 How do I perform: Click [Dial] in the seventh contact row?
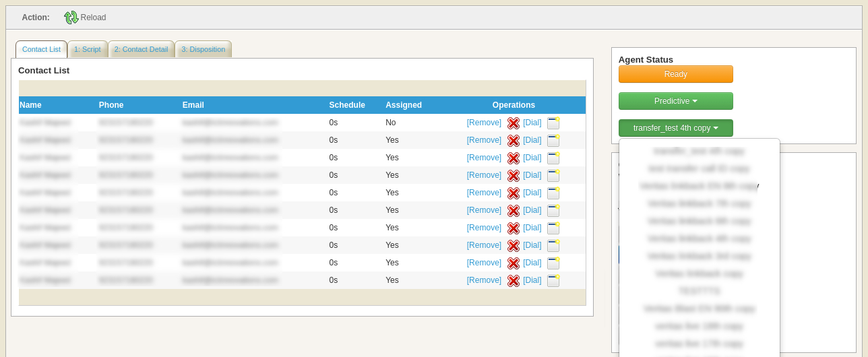point(532,228)
